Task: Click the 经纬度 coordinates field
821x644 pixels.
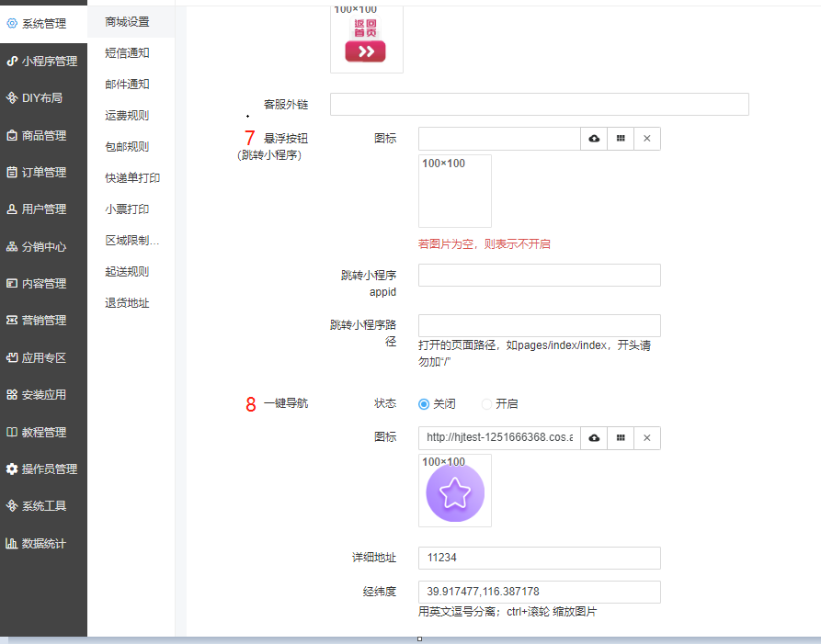Action: (x=539, y=592)
